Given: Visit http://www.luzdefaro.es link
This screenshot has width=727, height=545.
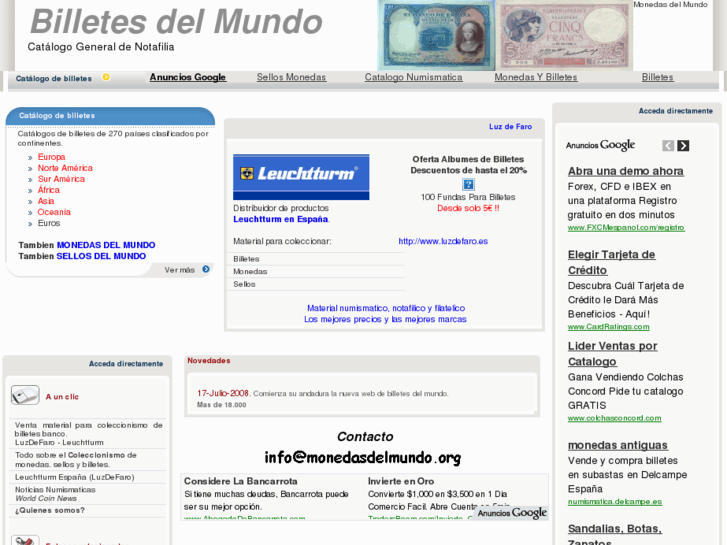Looking at the screenshot, I should pyautogui.click(x=443, y=241).
